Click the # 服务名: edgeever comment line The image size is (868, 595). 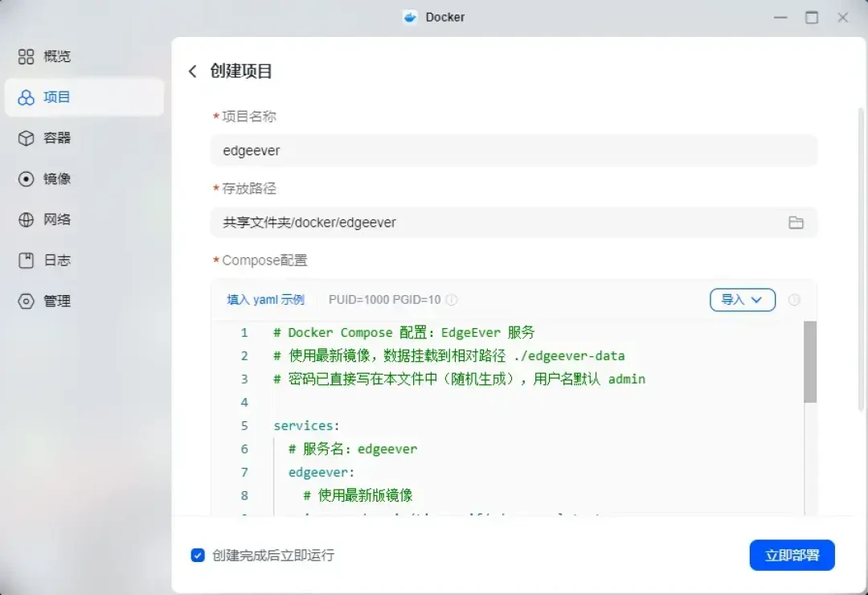click(x=353, y=449)
